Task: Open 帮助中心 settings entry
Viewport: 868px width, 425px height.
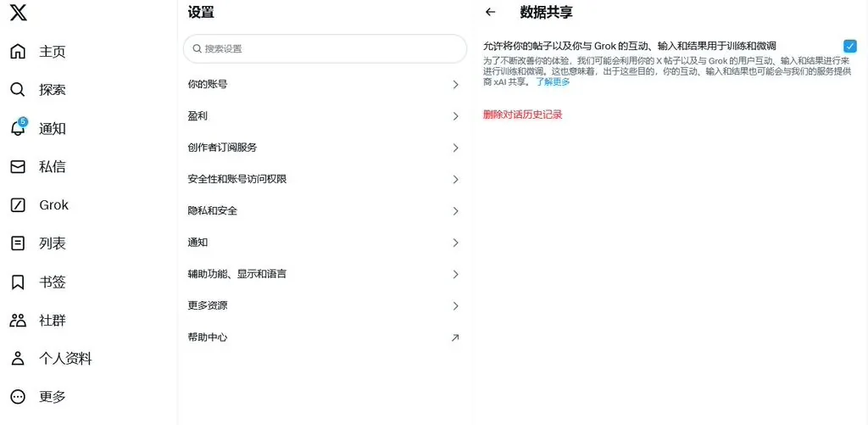Action: (325, 338)
